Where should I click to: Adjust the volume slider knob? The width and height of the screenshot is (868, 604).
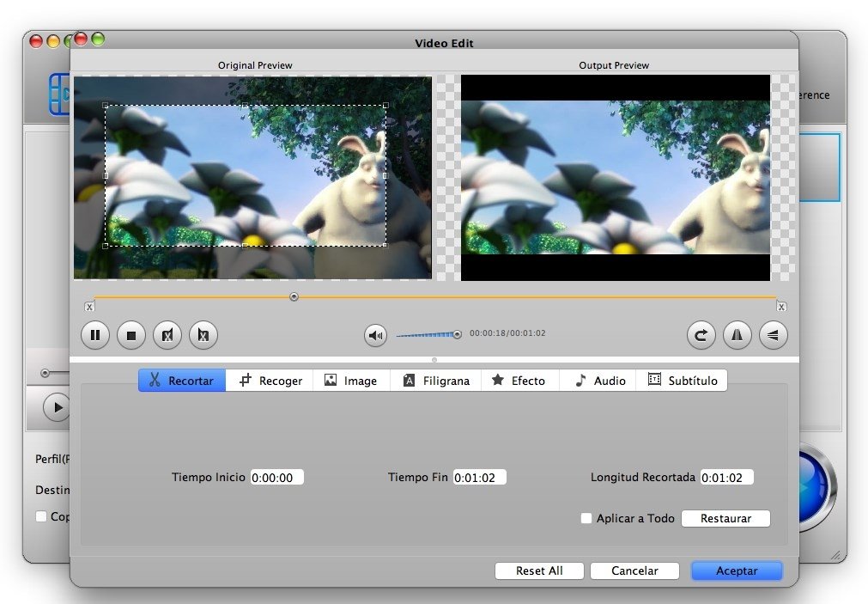coord(458,334)
